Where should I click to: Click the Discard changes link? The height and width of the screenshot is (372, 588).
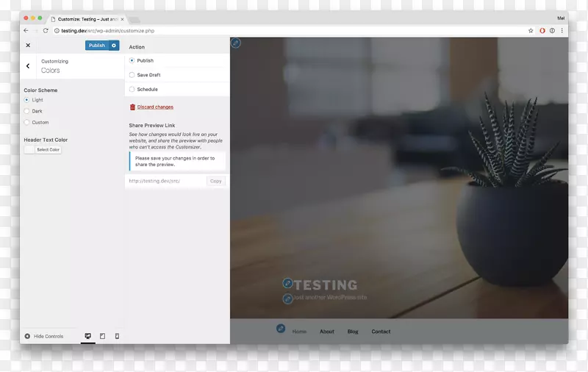[x=155, y=107]
